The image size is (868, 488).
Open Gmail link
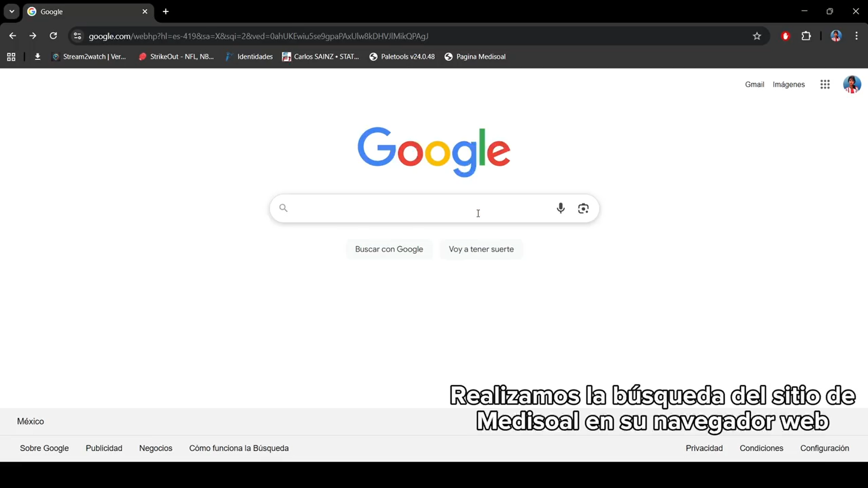(754, 85)
